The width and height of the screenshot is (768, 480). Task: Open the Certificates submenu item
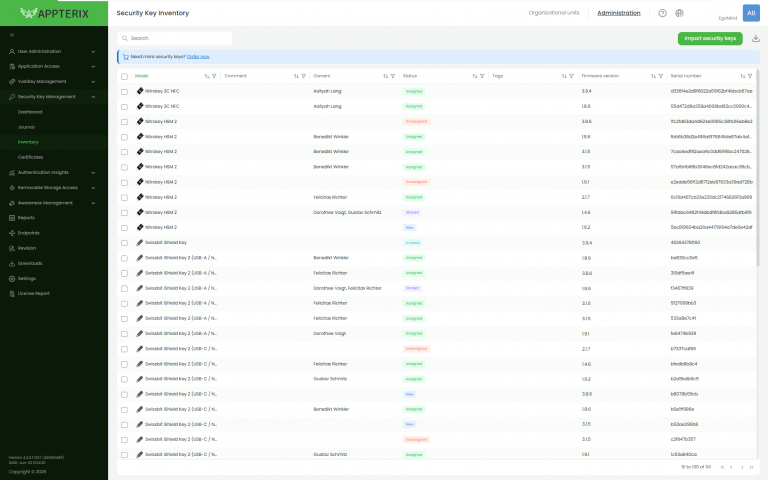[x=30, y=157]
